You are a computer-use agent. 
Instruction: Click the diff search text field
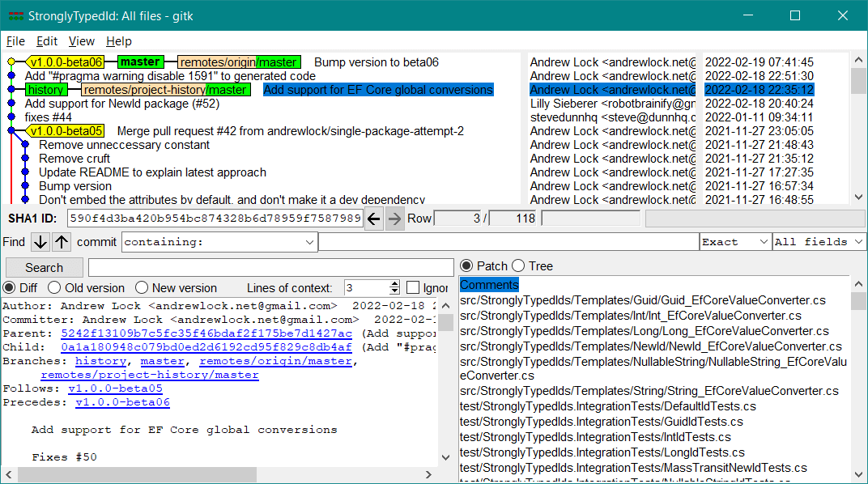[271, 268]
